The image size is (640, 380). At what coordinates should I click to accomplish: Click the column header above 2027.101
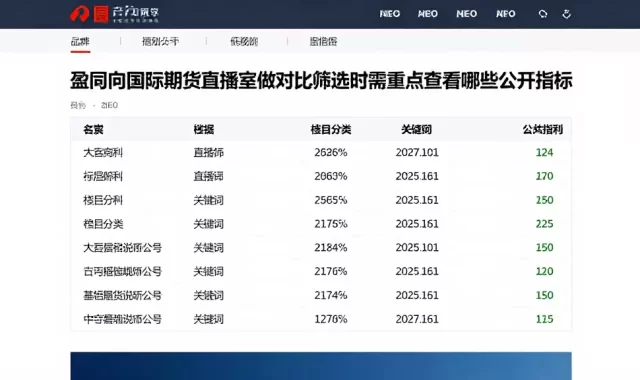[416, 129]
